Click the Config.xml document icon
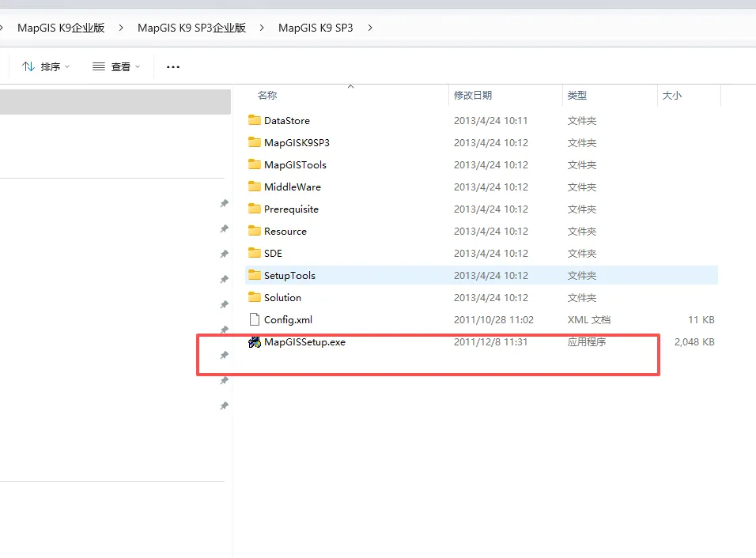Viewport: 756px width, 558px height. (254, 319)
